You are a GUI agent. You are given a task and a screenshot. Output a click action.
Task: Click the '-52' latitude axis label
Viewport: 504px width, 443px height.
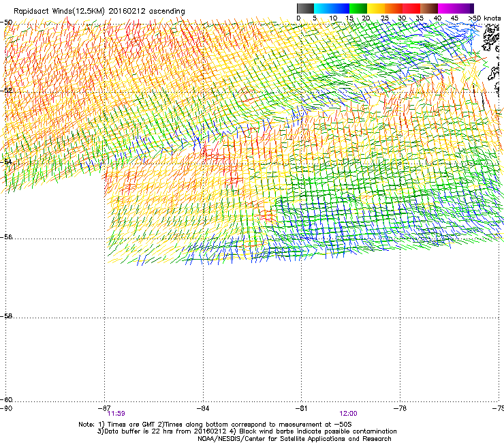tap(6, 91)
